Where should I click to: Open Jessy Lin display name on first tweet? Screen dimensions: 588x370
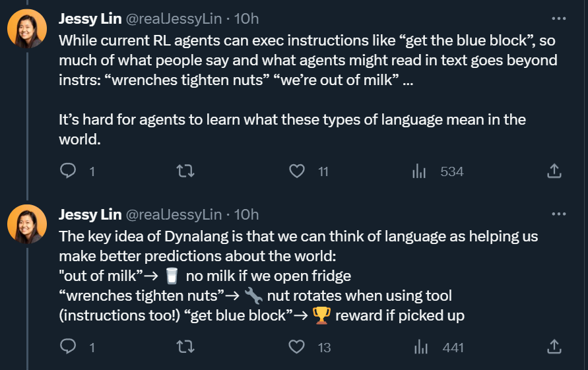[x=90, y=18]
